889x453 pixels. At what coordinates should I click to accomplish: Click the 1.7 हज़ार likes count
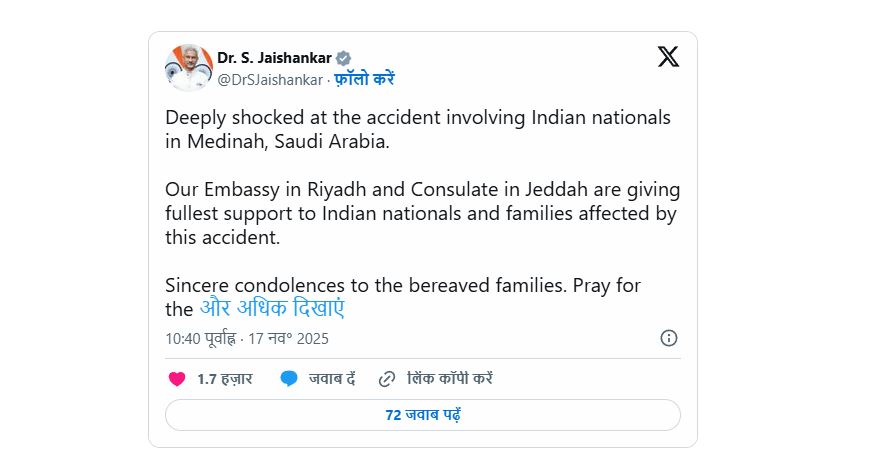[224, 379]
